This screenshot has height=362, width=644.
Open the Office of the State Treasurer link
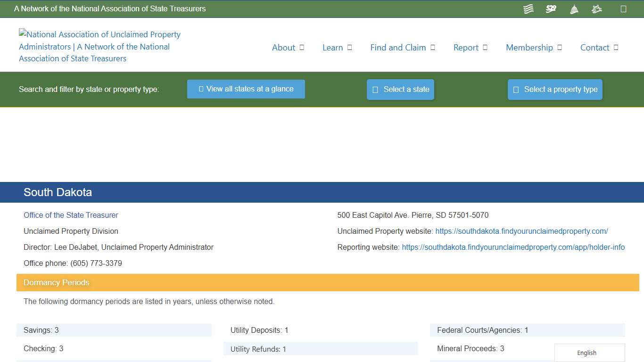[x=71, y=215]
